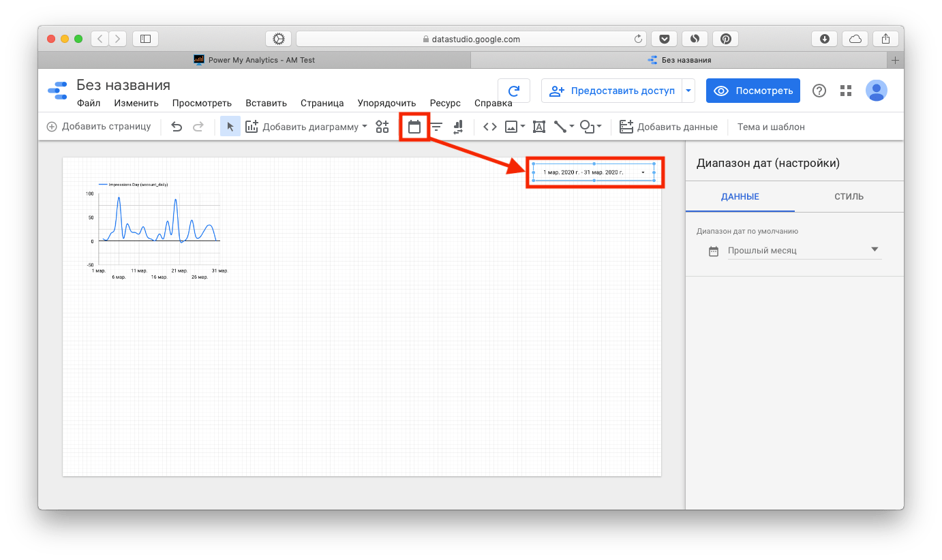Insert a date range control
The image size is (942, 560).
pyautogui.click(x=414, y=127)
